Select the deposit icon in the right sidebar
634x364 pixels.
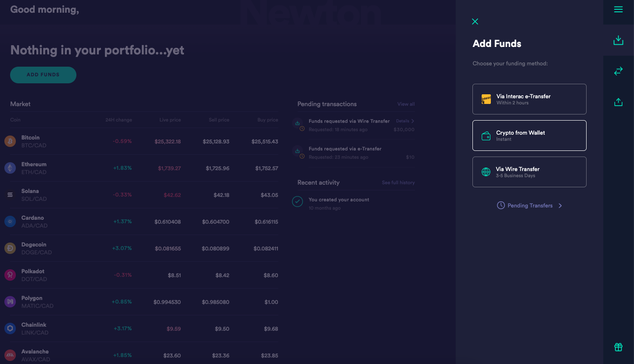(618, 40)
